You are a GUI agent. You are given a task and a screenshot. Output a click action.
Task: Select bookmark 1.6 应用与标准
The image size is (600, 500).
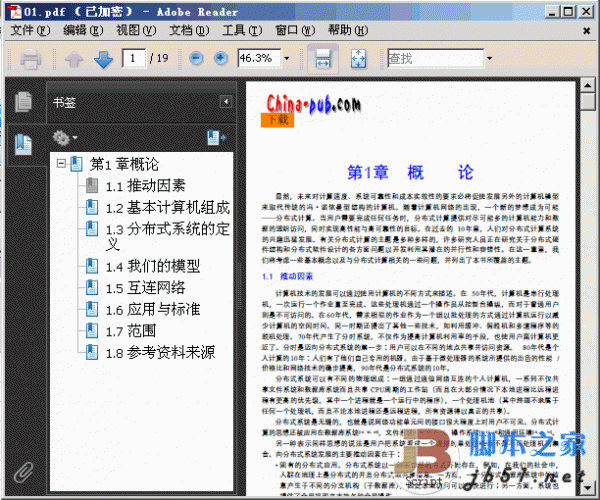tap(153, 309)
